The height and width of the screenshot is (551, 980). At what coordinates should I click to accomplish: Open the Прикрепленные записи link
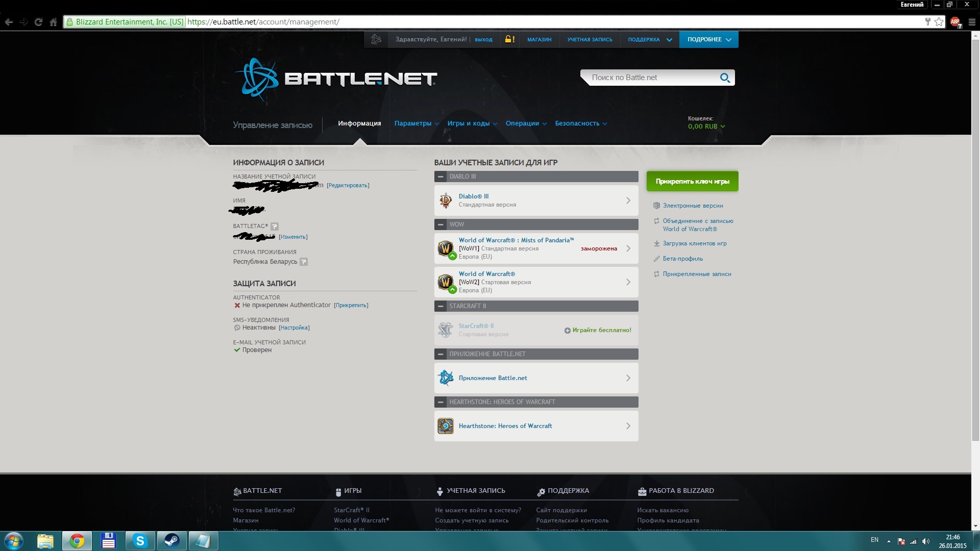pyautogui.click(x=697, y=274)
